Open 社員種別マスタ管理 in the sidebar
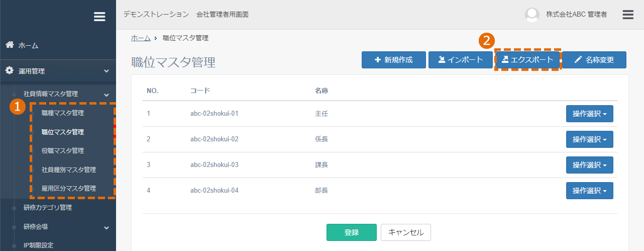 click(x=69, y=170)
